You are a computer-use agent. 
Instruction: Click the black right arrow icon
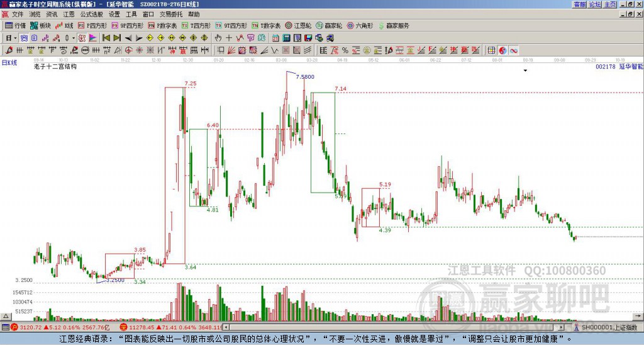[x=139, y=38]
